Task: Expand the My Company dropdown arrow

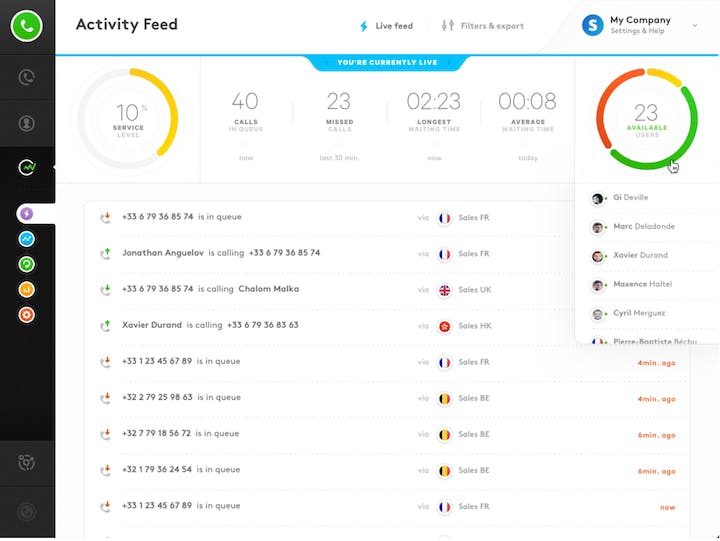Action: pyautogui.click(x=695, y=26)
